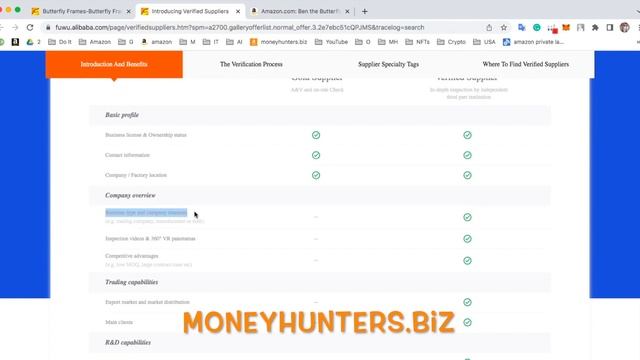Screen dimensions: 640x360
Task: Close the Amazon.com Ben the Butterfly tab
Action: pos(347,11)
